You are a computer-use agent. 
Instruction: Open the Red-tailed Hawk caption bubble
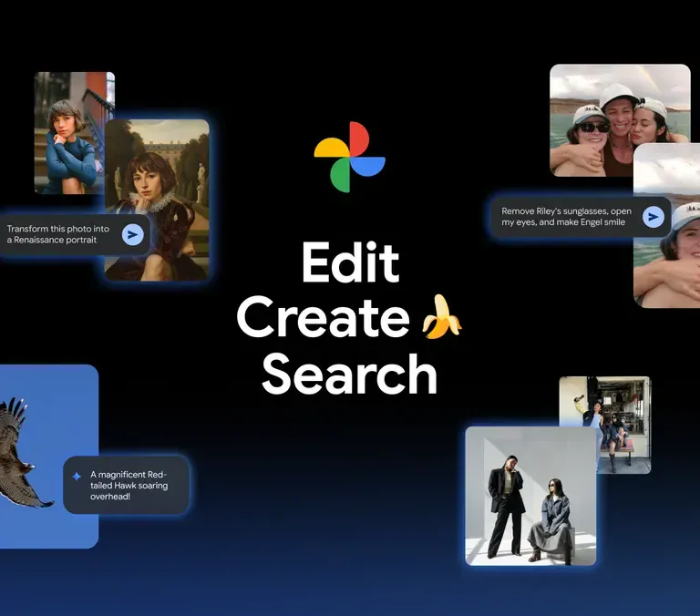tap(128, 485)
